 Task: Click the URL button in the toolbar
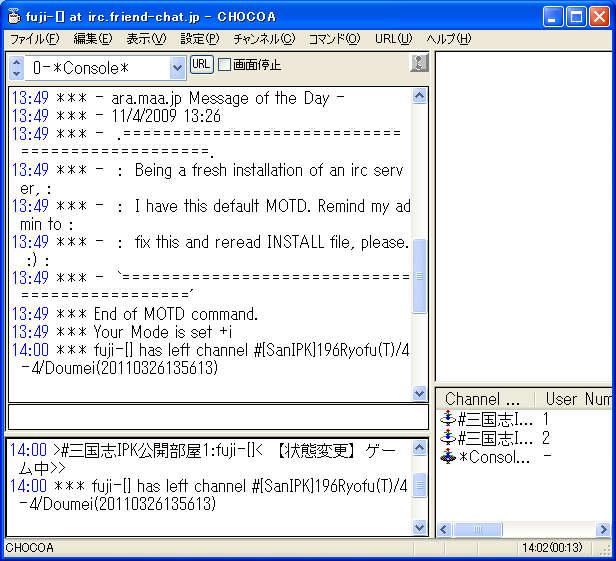coord(201,64)
